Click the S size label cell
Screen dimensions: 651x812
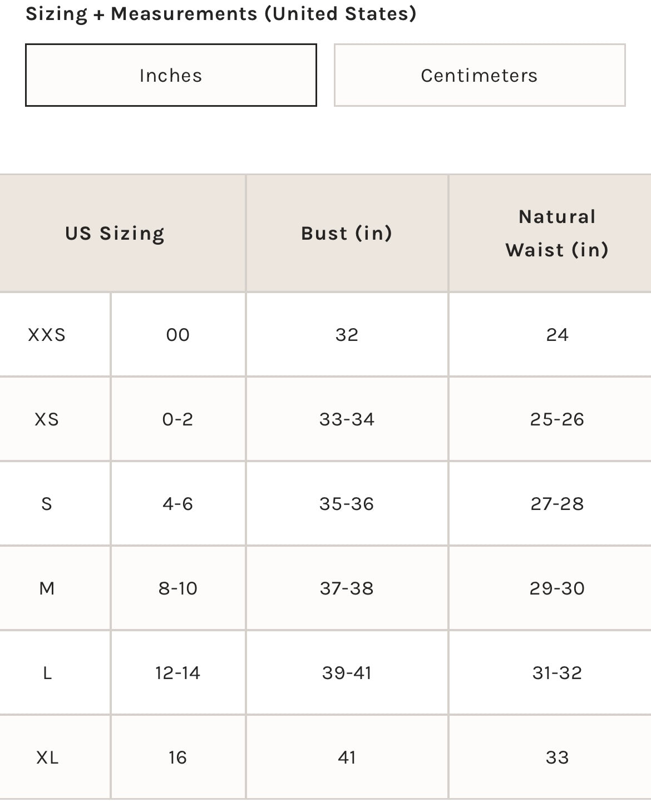(x=47, y=504)
